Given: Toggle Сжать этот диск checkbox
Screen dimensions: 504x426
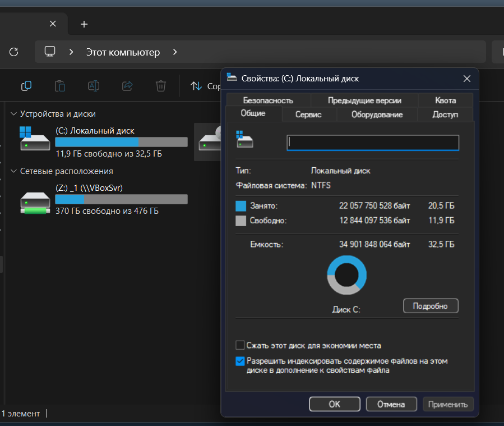Looking at the screenshot, I should coord(240,345).
